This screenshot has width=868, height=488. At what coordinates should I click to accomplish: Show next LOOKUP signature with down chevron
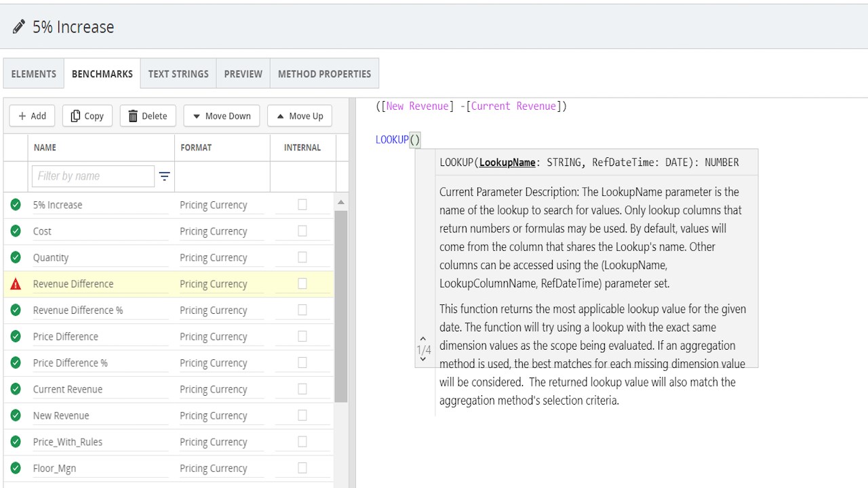pyautogui.click(x=423, y=360)
